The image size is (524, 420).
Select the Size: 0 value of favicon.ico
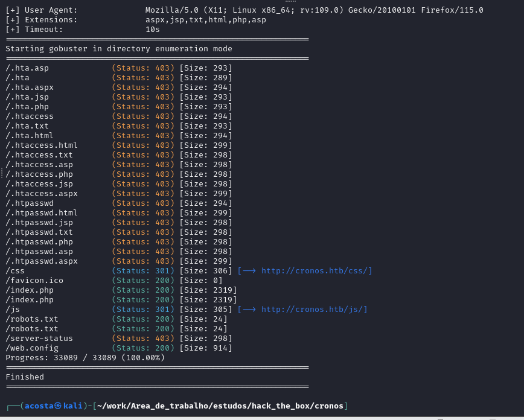tap(201, 281)
